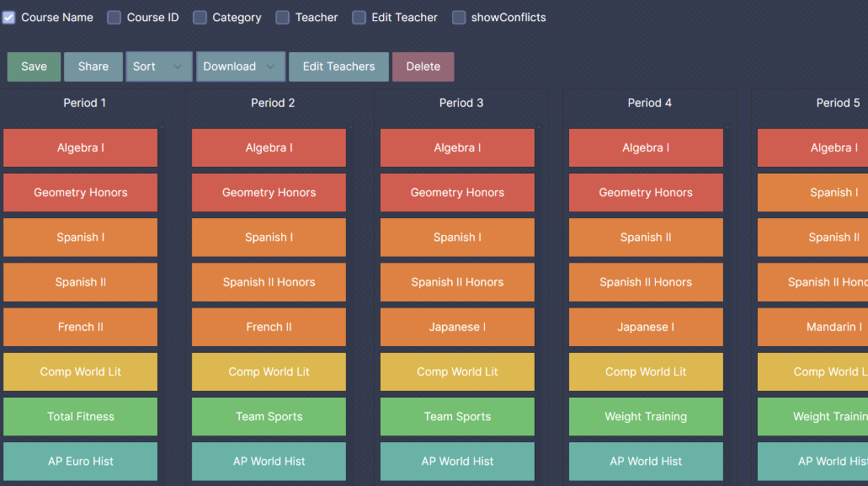Screen dimensions: 868x486
Task: Select Algebra I card in Period 4
Action: tap(646, 147)
